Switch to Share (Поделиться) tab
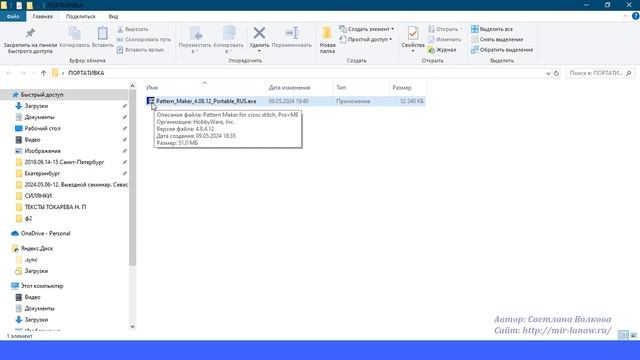640x360 pixels. point(80,16)
